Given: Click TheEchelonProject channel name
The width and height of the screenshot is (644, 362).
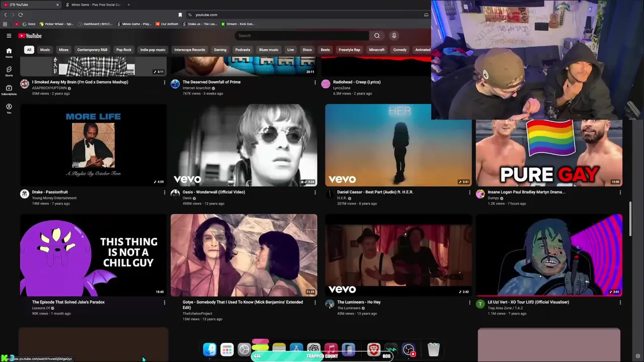Looking at the screenshot, I should pyautogui.click(x=197, y=314).
